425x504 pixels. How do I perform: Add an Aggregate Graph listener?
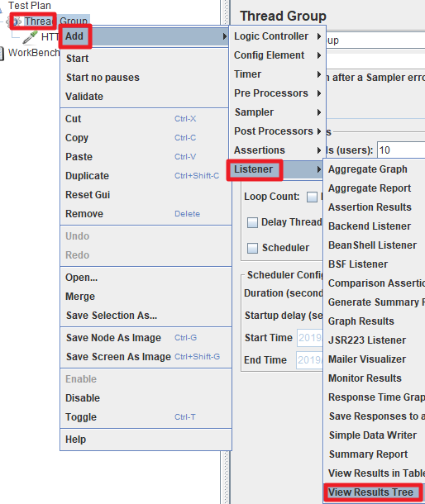click(375, 169)
